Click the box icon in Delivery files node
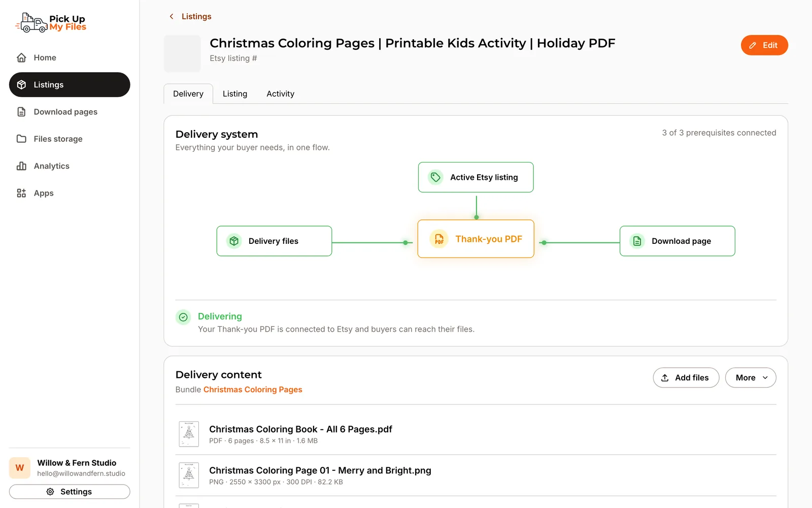 (x=234, y=241)
